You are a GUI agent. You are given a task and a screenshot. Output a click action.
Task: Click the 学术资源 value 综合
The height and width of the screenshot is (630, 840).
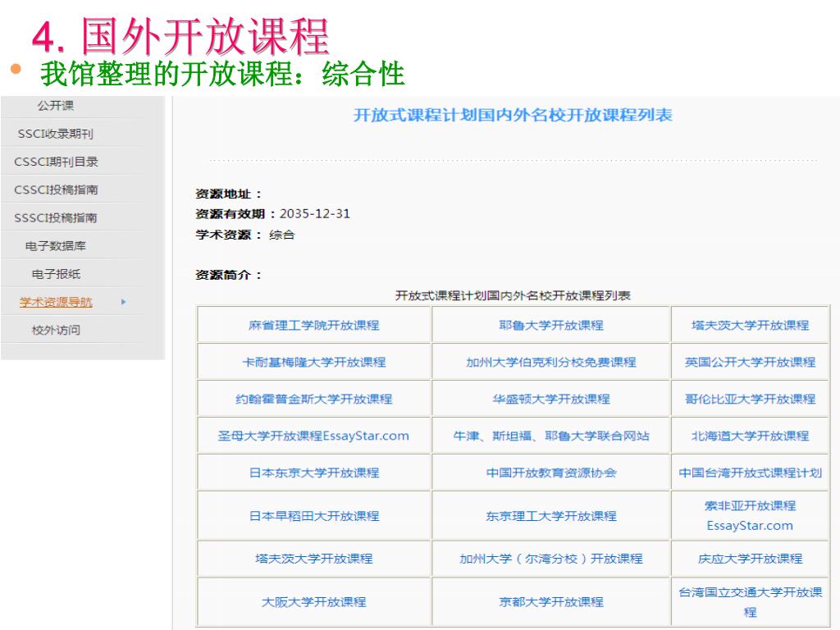point(282,235)
